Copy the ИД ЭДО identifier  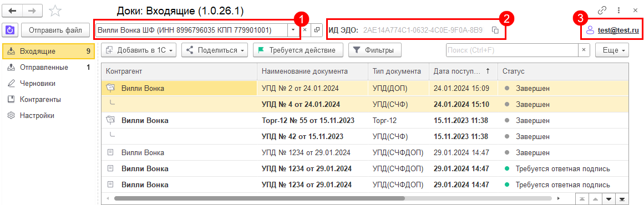point(495,30)
